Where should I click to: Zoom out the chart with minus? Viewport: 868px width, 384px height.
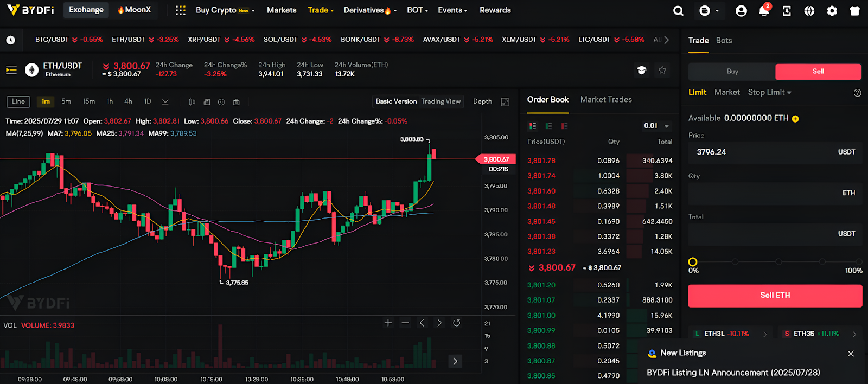[x=405, y=323]
